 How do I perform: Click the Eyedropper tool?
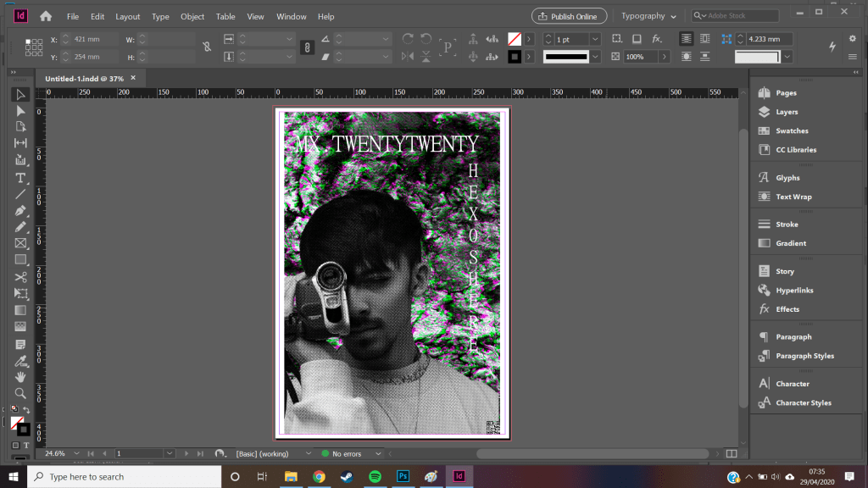pos(20,360)
